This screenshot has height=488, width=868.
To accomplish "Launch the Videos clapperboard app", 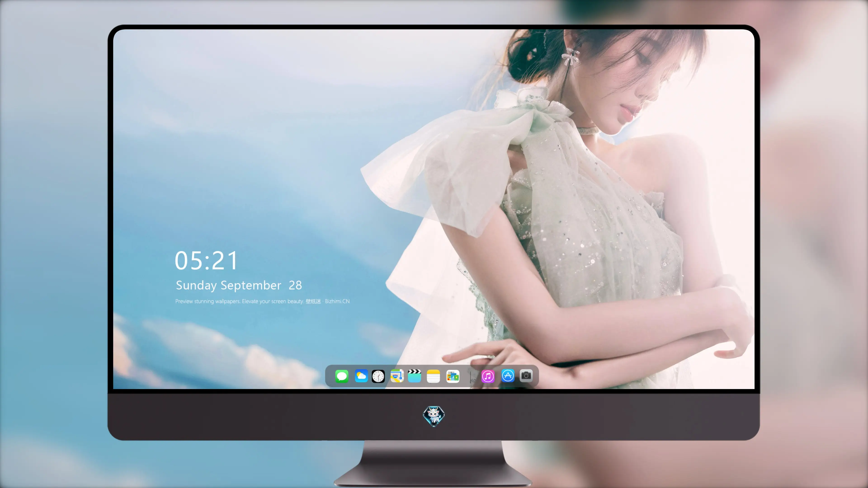I will 415,376.
